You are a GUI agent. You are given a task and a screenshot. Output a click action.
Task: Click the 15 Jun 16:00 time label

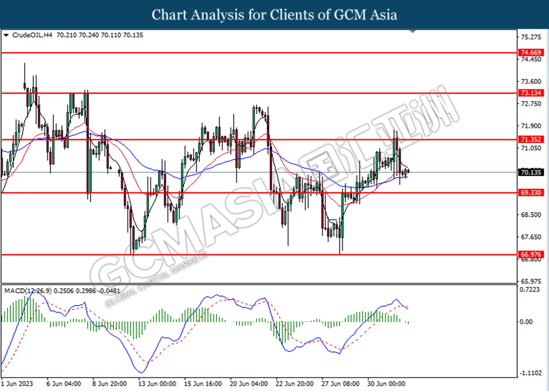pos(203,384)
